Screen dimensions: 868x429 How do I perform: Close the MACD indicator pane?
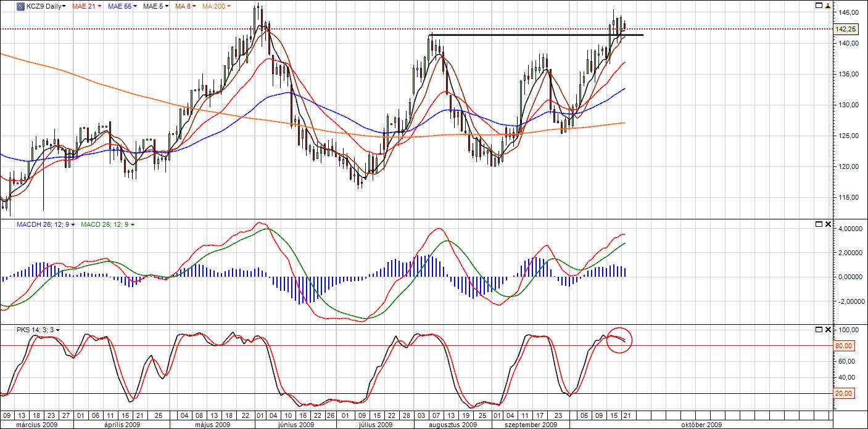[828, 224]
